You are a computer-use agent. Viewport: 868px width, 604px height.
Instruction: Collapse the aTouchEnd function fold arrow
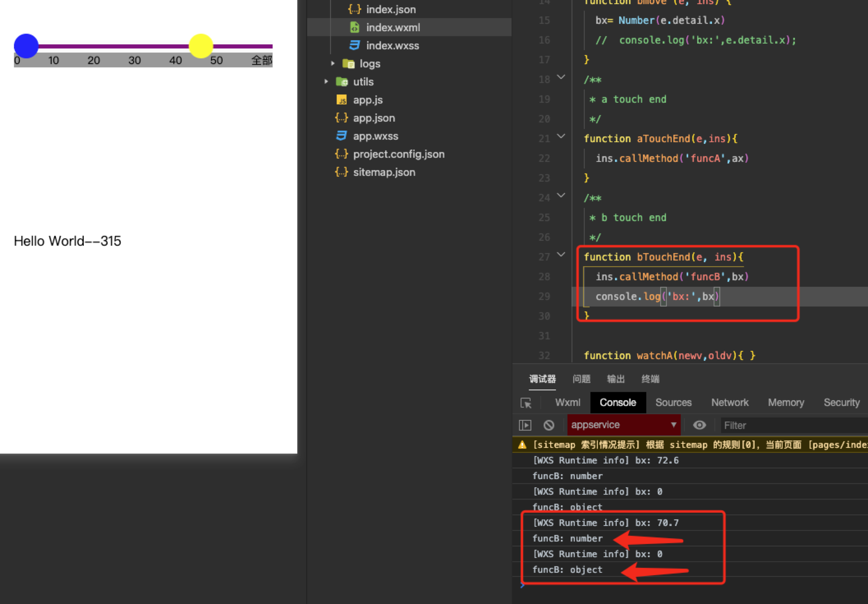(561, 136)
